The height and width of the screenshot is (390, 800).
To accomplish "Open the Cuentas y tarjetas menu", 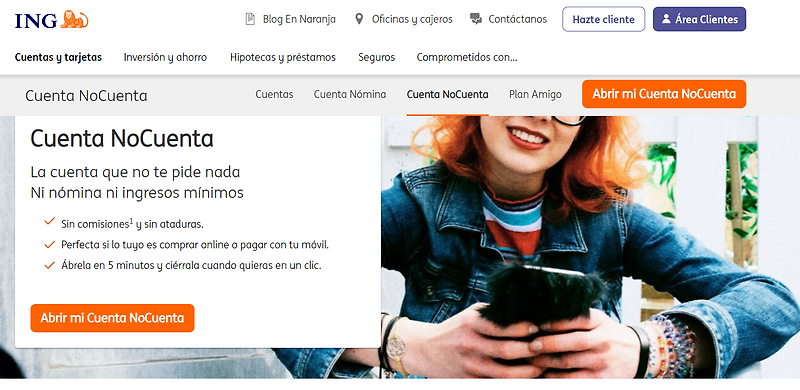I will 58,57.
